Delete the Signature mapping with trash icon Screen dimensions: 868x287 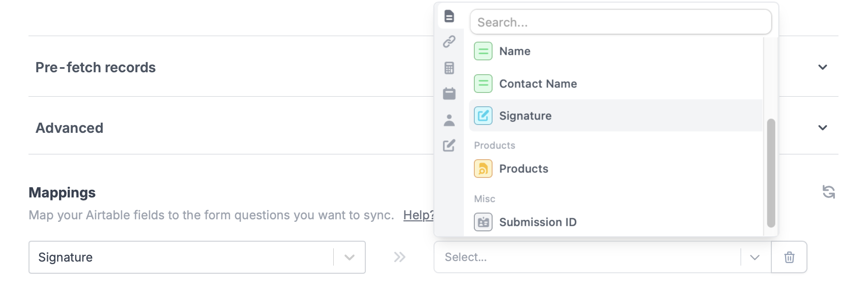point(789,257)
